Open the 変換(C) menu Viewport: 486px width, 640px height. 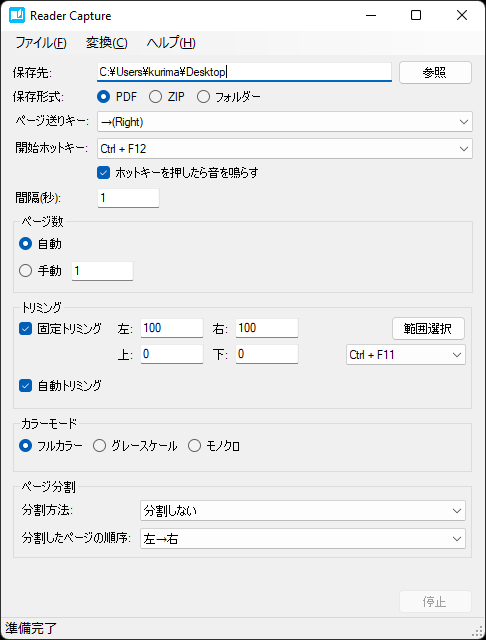point(107,43)
